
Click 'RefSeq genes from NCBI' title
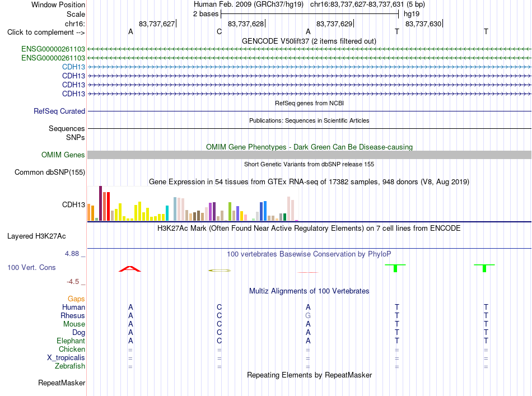click(x=310, y=103)
